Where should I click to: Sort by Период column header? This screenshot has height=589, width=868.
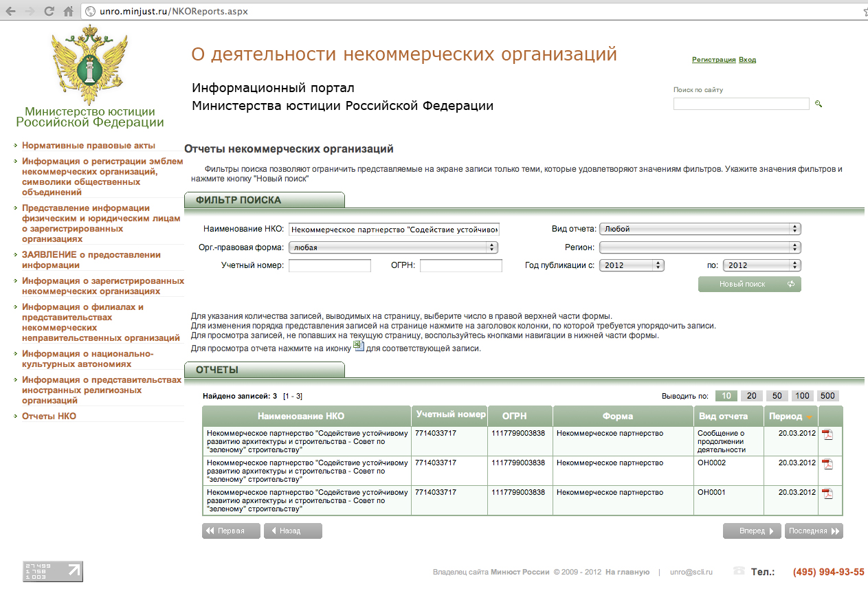coord(786,416)
